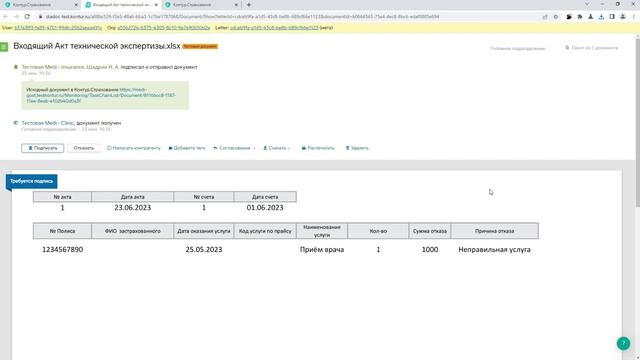Screen dimensions: 640x360
Task: Click Распечатать to print document
Action: point(318,148)
